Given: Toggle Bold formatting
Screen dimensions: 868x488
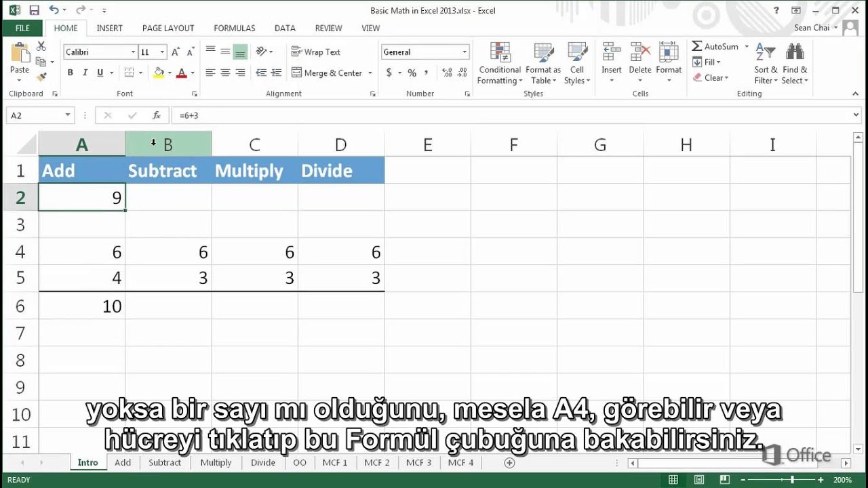Looking at the screenshot, I should click(x=71, y=73).
